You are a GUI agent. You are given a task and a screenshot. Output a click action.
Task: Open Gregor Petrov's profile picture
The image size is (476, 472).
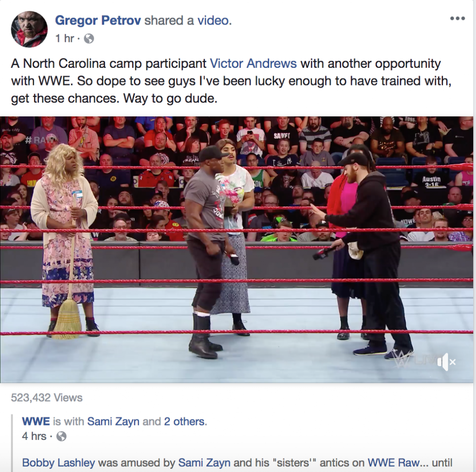(x=29, y=29)
